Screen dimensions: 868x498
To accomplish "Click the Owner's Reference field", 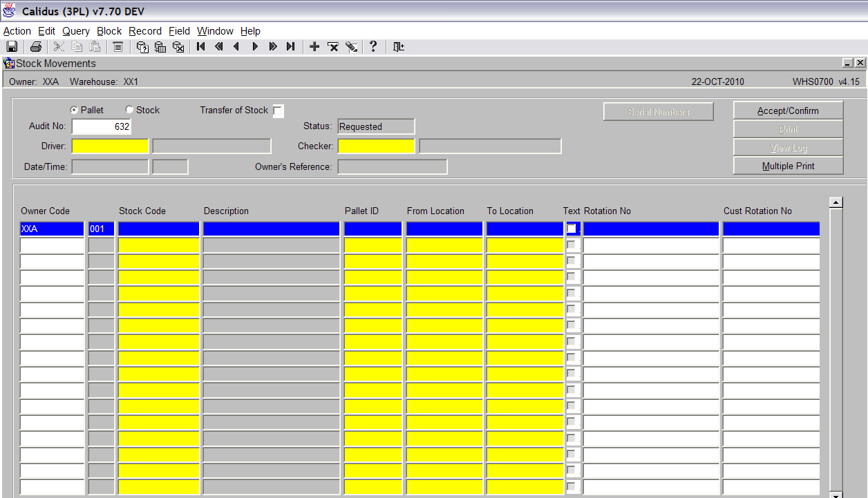I will click(392, 166).
